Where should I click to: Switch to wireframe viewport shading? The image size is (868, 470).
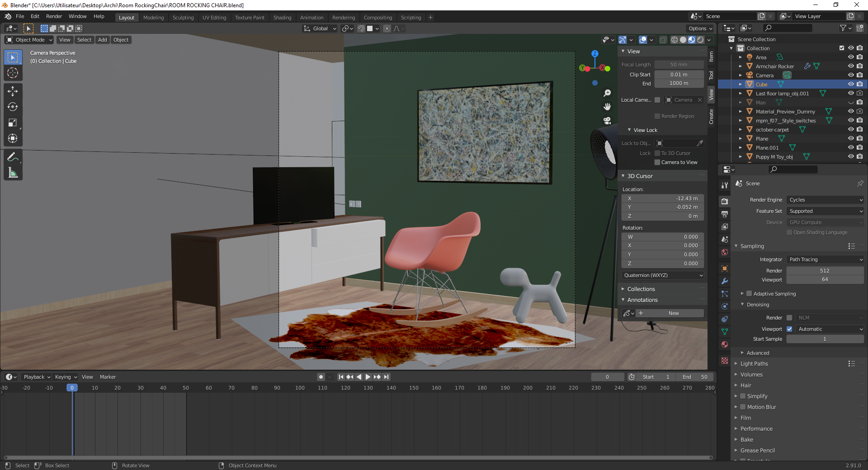coord(675,40)
